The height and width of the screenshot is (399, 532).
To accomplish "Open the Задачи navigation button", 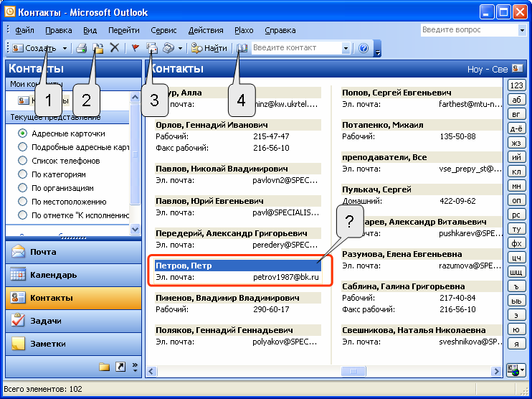I will tap(73, 321).
